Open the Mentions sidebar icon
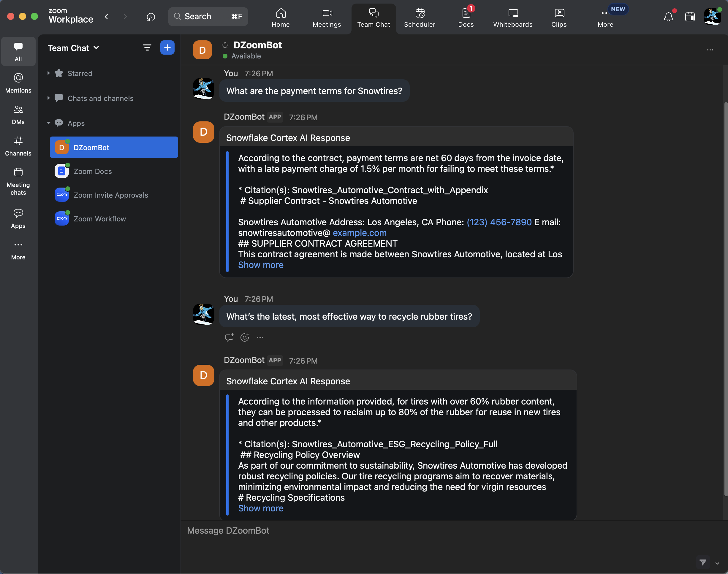Screen dimensions: 728x574 click(18, 83)
